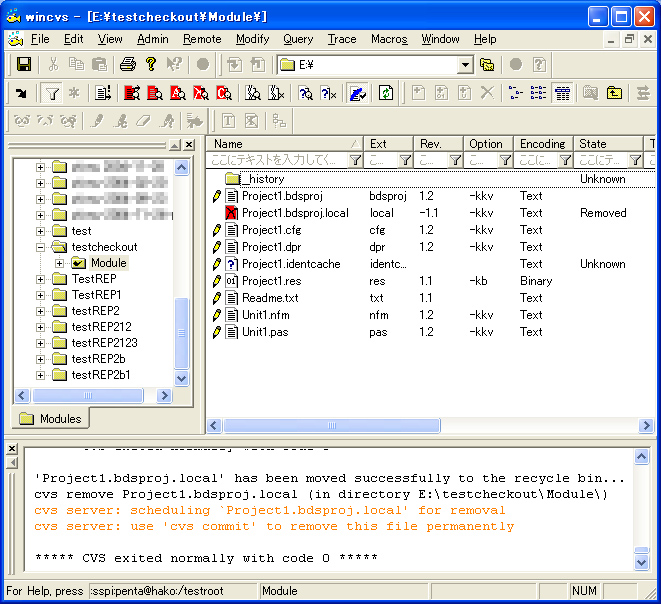Image resolution: width=661 pixels, height=604 pixels.
Task: Sort by the Encoding column header
Action: (543, 144)
